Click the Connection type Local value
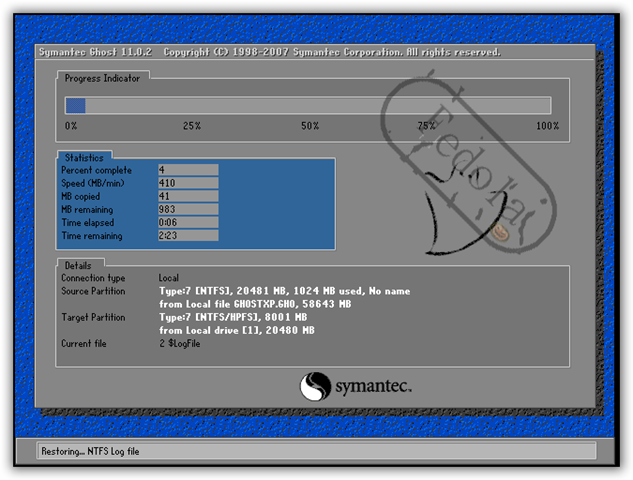 (169, 277)
